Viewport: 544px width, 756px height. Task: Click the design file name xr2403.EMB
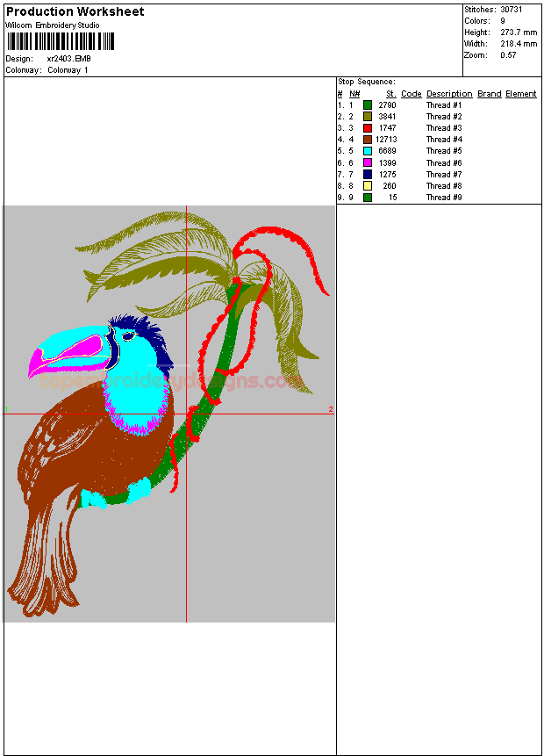pos(68,59)
